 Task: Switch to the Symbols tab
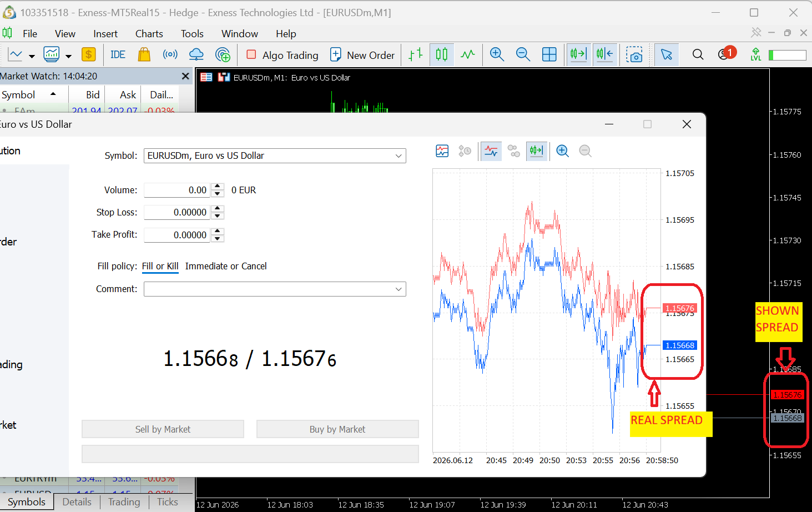pyautogui.click(x=27, y=502)
